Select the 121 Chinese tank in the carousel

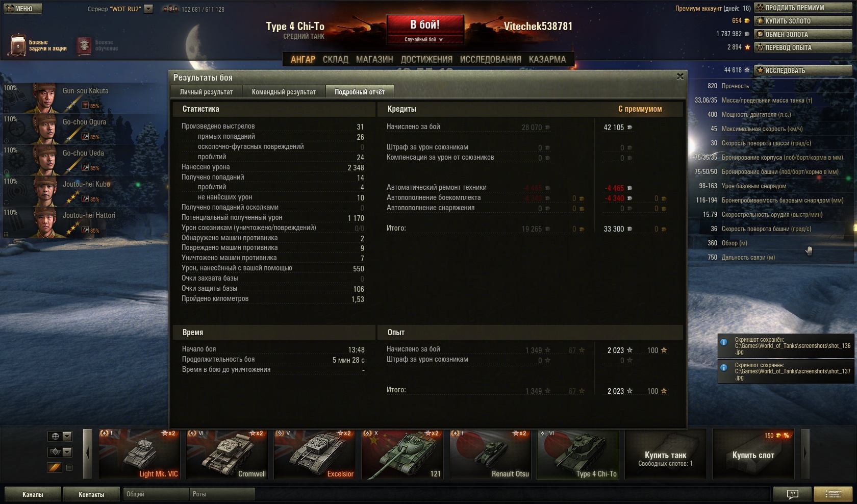tap(402, 454)
